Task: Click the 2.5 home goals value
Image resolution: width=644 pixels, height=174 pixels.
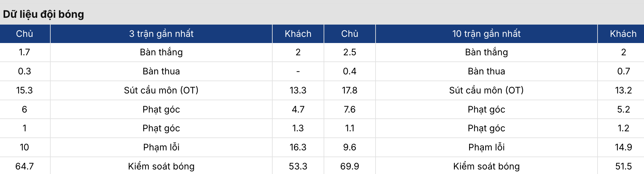Action: pos(349,52)
